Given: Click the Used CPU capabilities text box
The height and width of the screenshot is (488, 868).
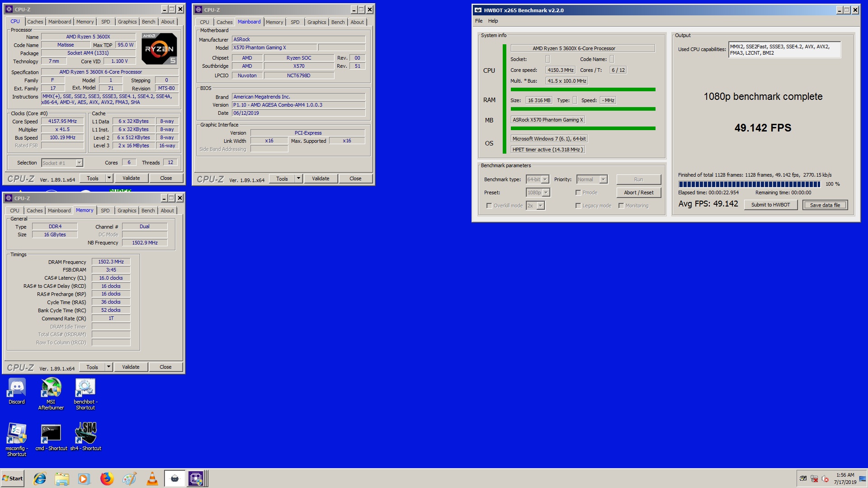Looking at the screenshot, I should [784, 50].
